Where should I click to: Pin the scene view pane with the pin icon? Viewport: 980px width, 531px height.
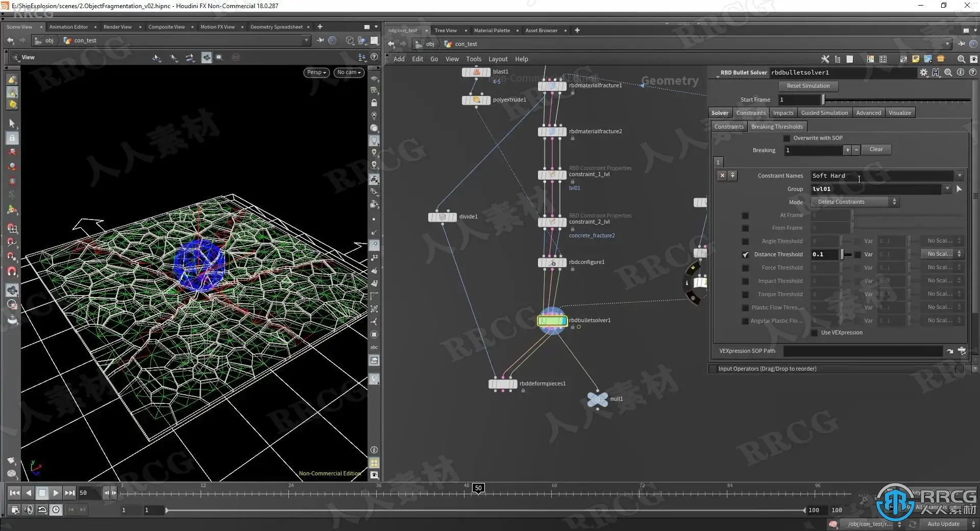pos(320,40)
